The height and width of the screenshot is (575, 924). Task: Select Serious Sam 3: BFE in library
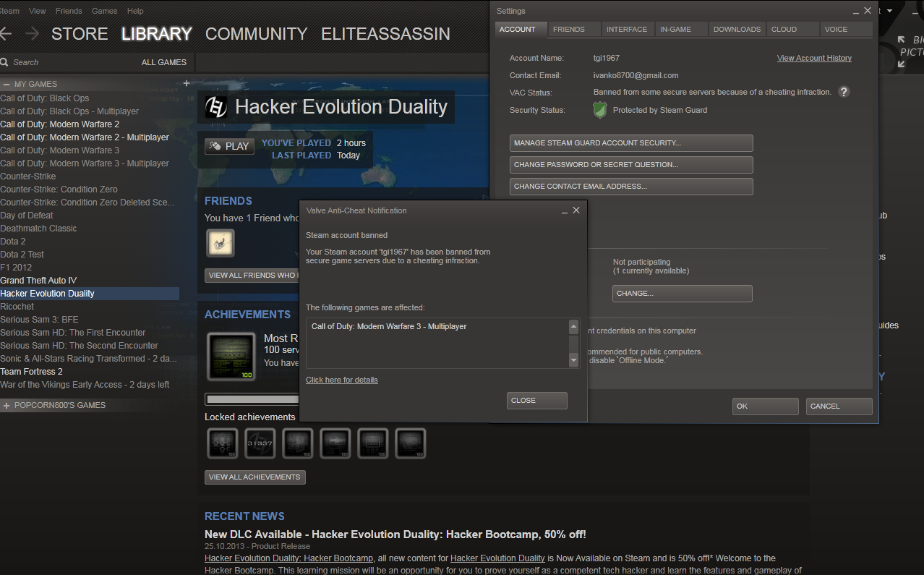[x=39, y=320]
